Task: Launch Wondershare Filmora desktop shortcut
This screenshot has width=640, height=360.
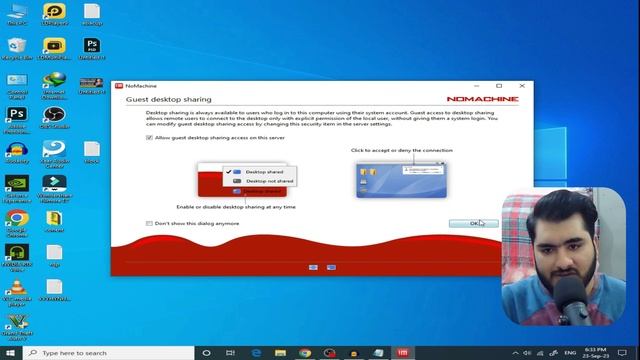Action: tap(54, 189)
